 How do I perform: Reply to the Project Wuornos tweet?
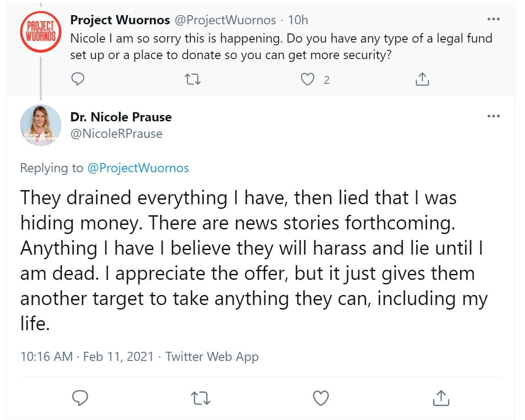click(x=79, y=80)
